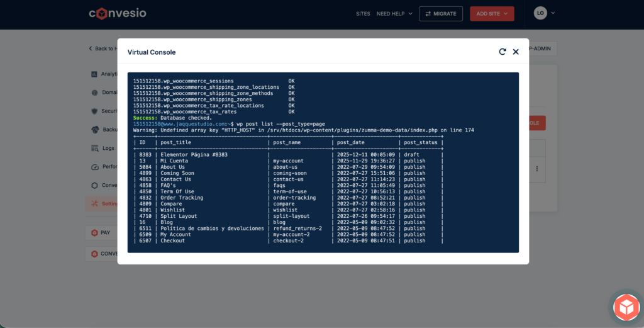
Task: Click the terminal prompt 151512158@www.jaqquestudio.com
Action: (x=179, y=124)
